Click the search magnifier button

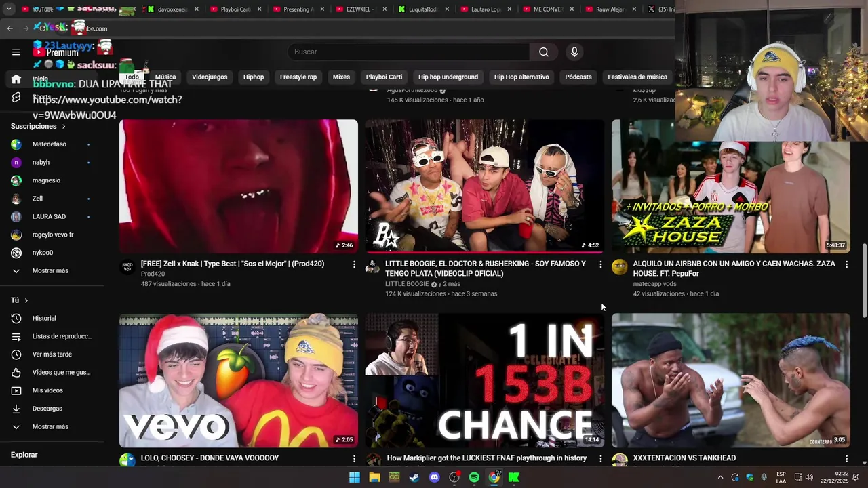click(544, 52)
